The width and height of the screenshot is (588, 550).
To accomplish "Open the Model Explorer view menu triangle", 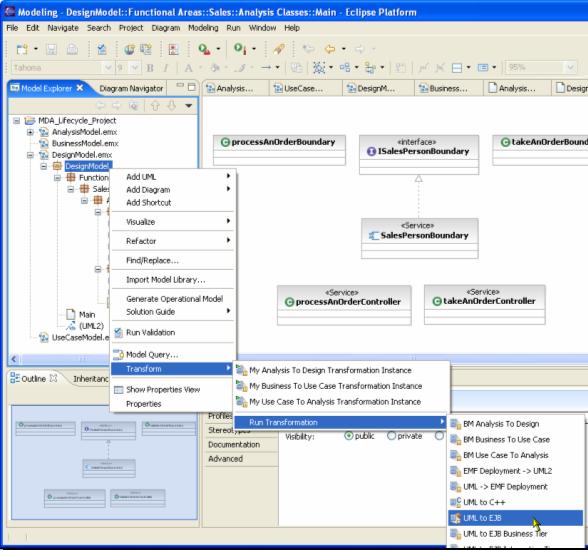I will coord(189,106).
